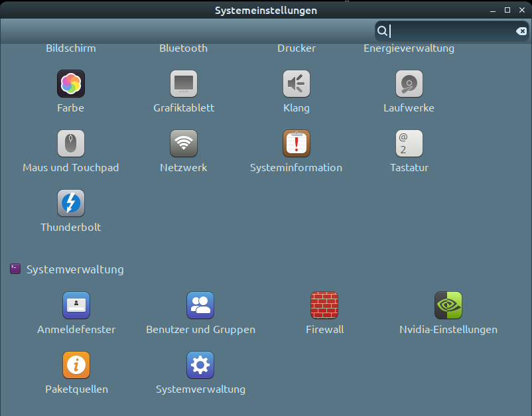Open the Paketquellen info icon
Screen dimensions: 532x416
coord(76,365)
